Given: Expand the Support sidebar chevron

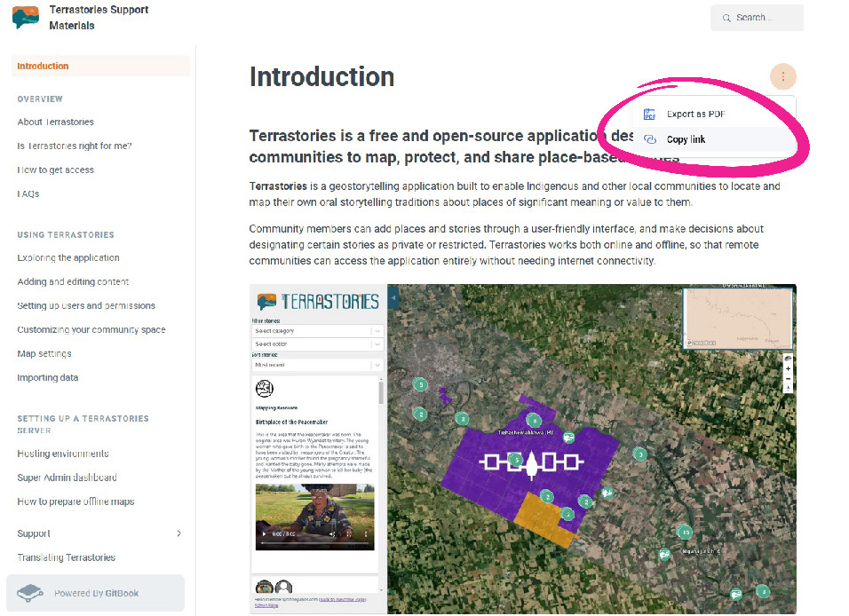Looking at the screenshot, I should [x=179, y=533].
